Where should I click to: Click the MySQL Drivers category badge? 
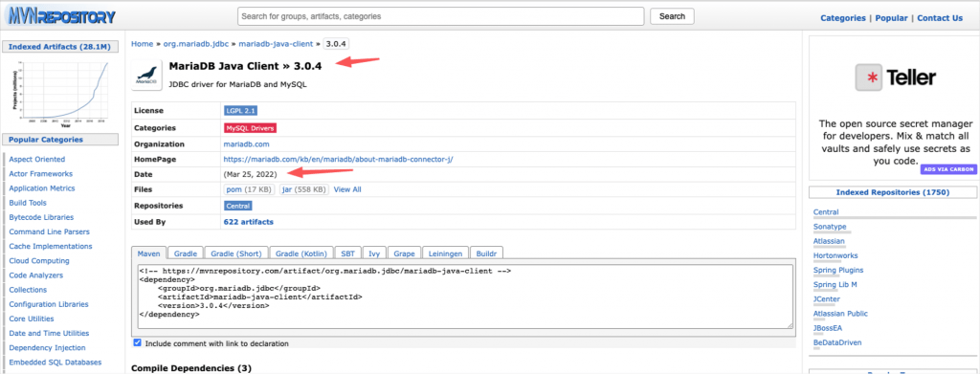(x=250, y=128)
